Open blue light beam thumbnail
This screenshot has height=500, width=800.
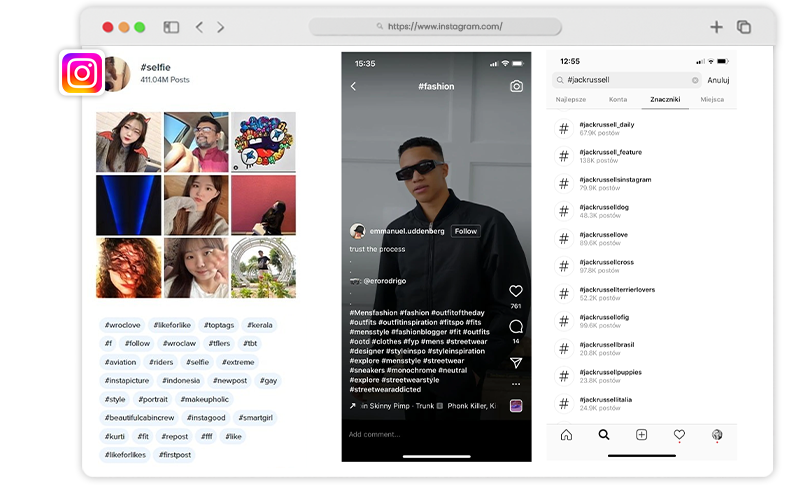[129, 205]
